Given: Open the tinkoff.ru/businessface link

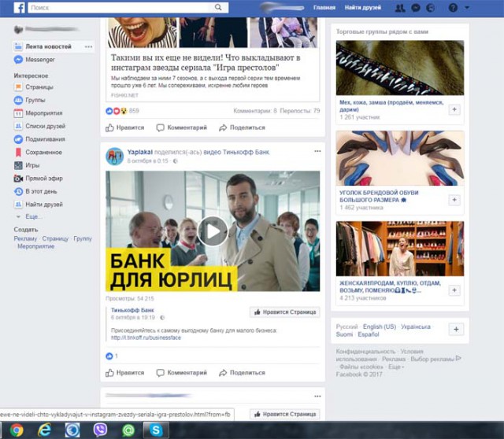Looking at the screenshot, I should tap(146, 338).
